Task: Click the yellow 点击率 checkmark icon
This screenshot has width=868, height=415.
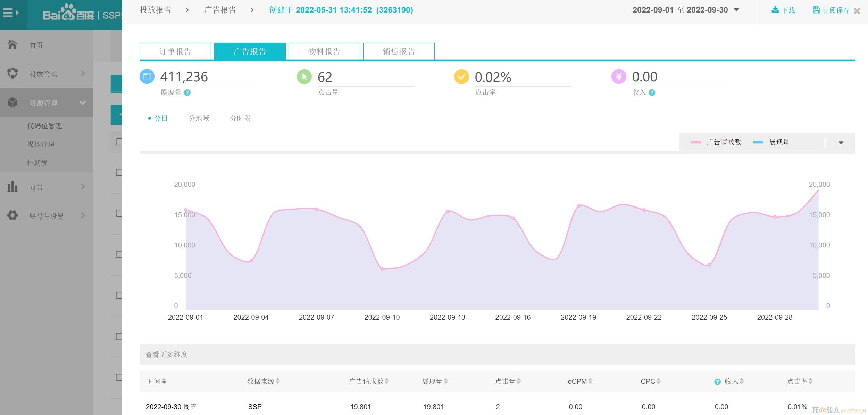Action: point(461,76)
